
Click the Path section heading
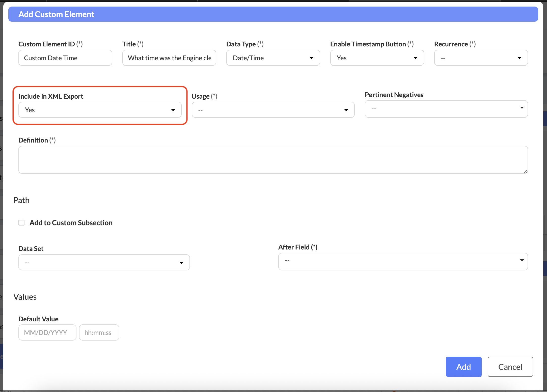click(21, 200)
